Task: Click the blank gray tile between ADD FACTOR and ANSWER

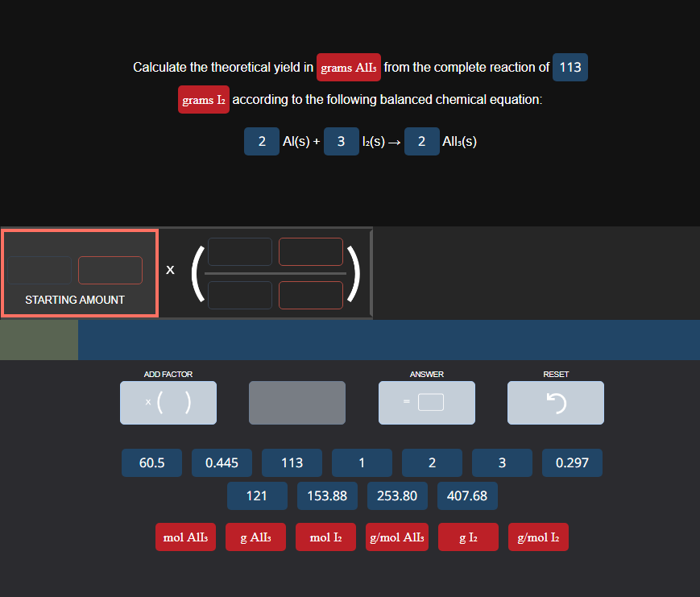Action: [296, 402]
